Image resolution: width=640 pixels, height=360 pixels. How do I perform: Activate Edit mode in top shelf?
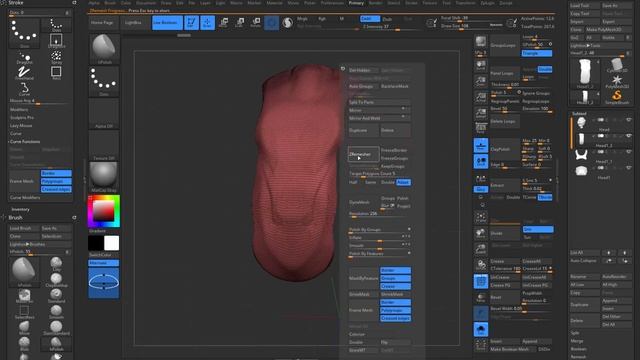191,22
